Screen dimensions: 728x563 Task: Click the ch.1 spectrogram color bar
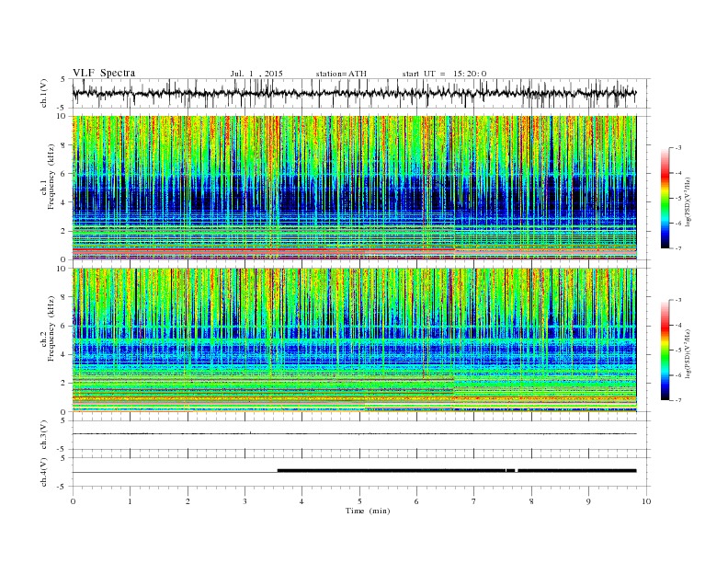(x=665, y=198)
